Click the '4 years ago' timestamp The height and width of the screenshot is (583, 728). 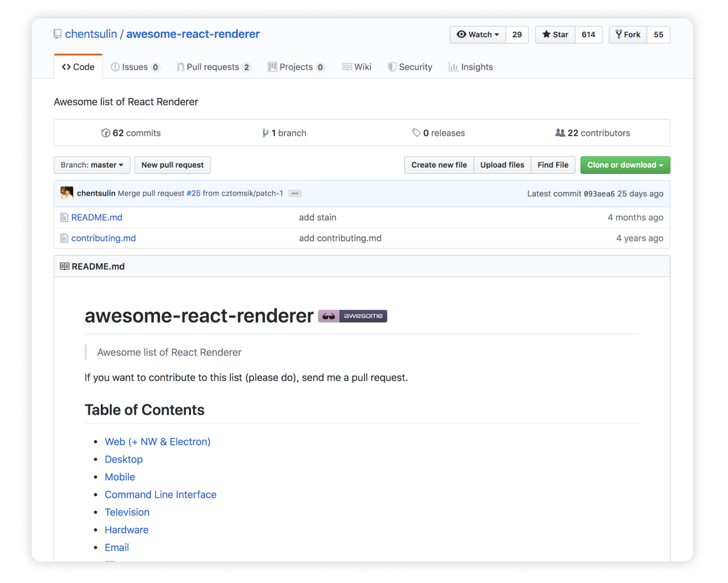[640, 238]
